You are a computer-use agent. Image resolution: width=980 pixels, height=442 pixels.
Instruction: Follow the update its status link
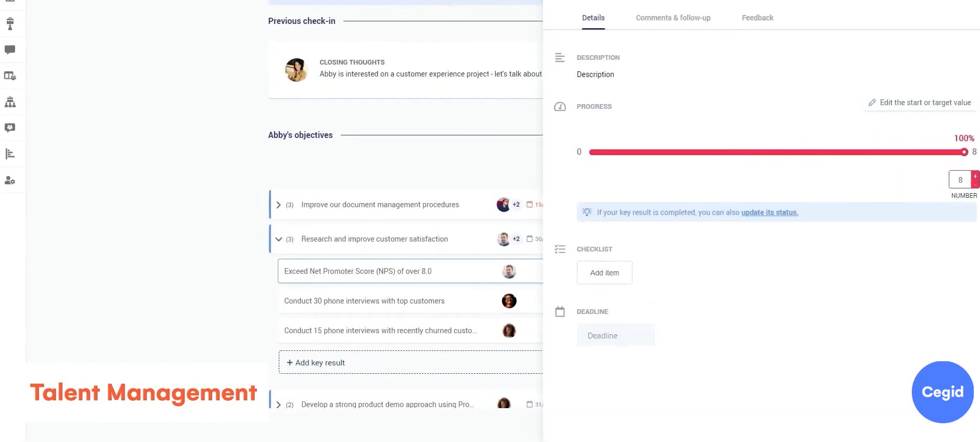tap(769, 212)
